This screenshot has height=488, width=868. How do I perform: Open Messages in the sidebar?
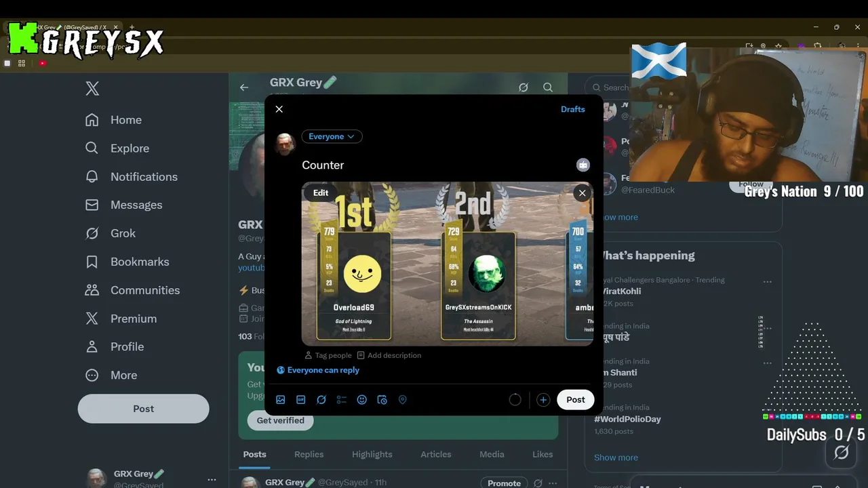tap(123, 205)
